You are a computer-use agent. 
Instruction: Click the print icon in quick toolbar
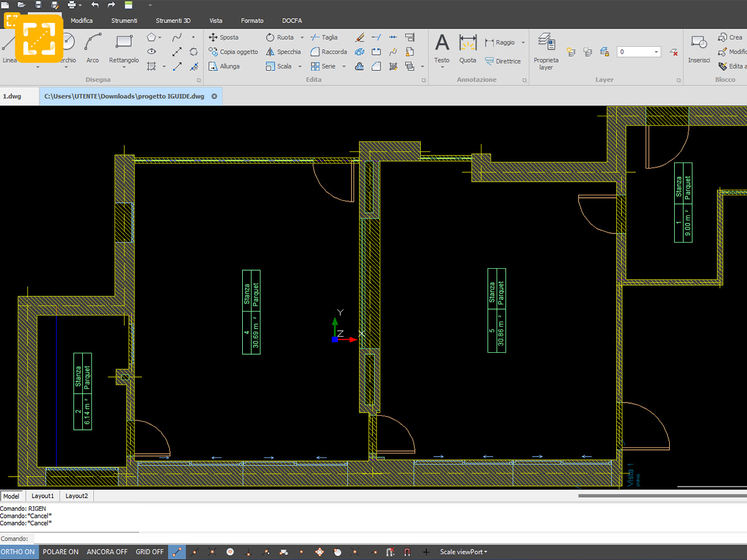pos(72,5)
